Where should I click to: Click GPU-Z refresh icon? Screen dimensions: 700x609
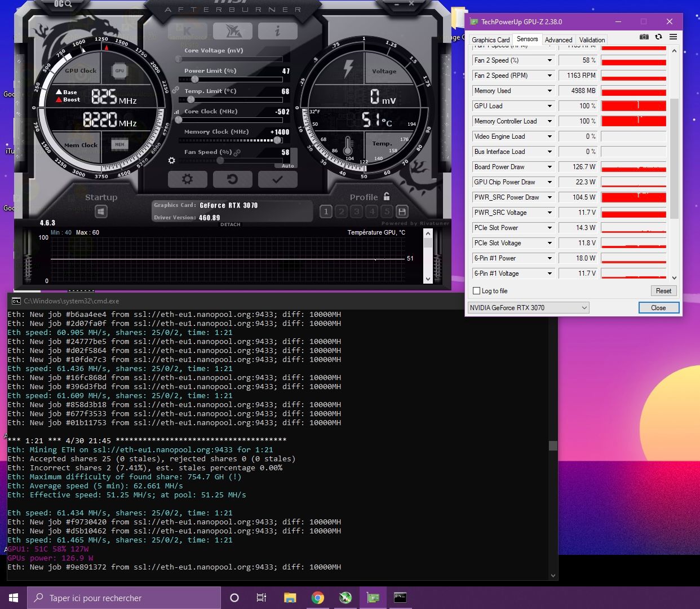658,37
